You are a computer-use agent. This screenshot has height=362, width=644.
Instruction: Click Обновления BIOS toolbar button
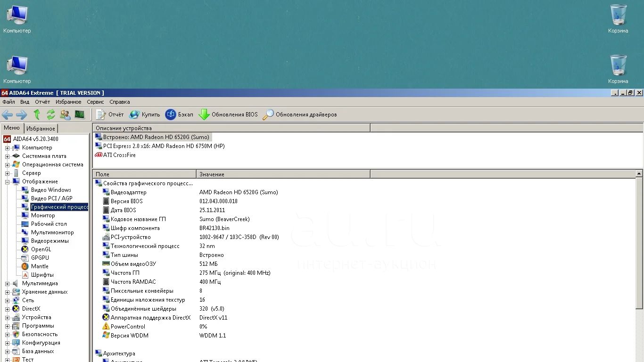pyautogui.click(x=228, y=115)
